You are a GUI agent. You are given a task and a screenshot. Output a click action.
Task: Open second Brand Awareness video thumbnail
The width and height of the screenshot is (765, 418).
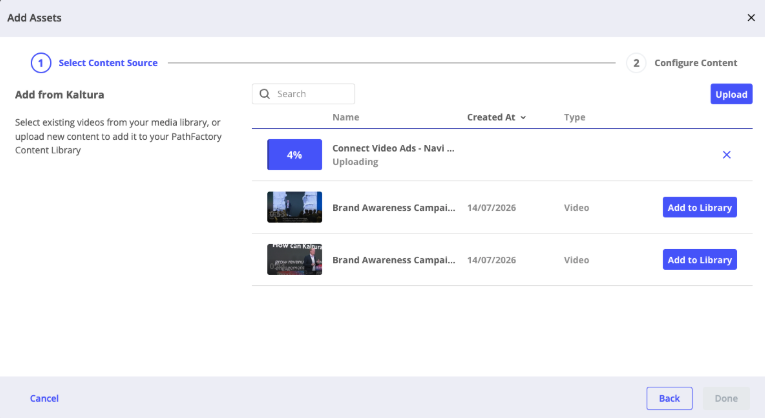(x=294, y=259)
